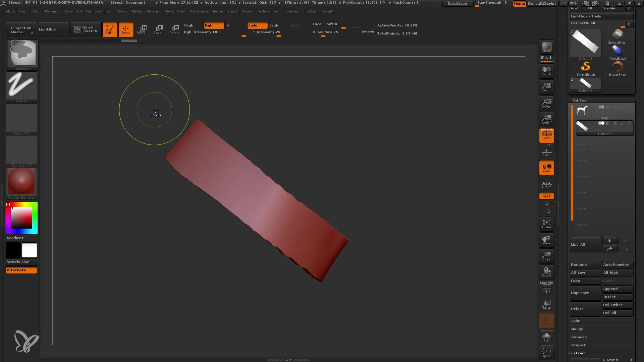Viewport: 644px width, 362px height.
Task: Select the Move tool in sidebar
Action: pyautogui.click(x=547, y=240)
